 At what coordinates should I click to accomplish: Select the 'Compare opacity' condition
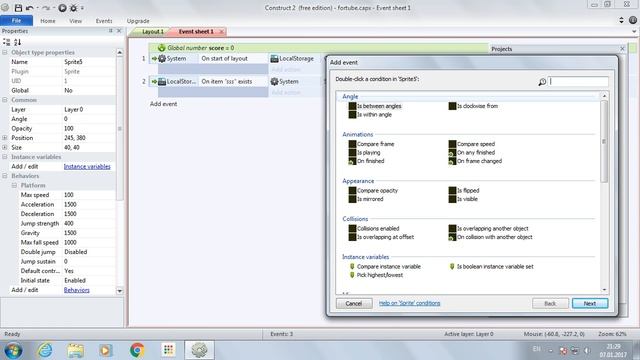pyautogui.click(x=373, y=190)
